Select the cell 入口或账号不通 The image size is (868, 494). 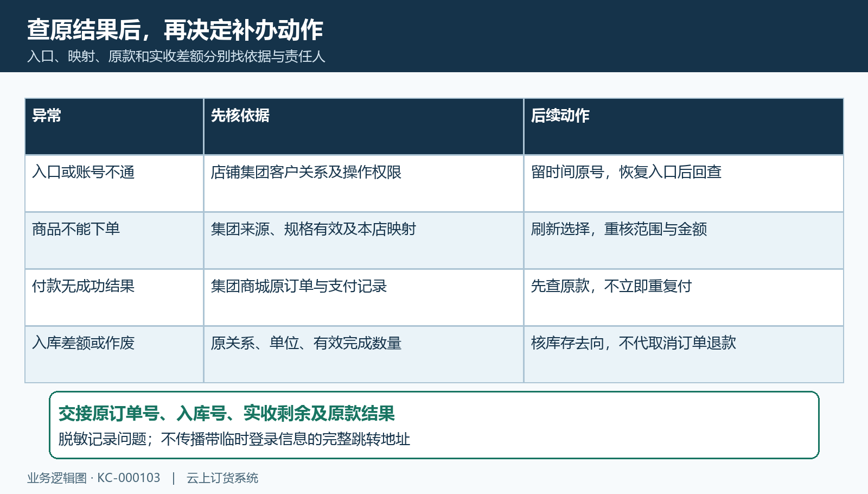pyautogui.click(x=114, y=183)
